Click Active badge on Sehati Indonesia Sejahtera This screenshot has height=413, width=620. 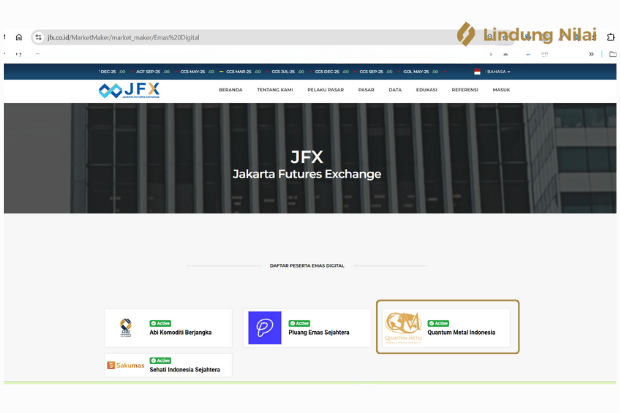(x=160, y=360)
